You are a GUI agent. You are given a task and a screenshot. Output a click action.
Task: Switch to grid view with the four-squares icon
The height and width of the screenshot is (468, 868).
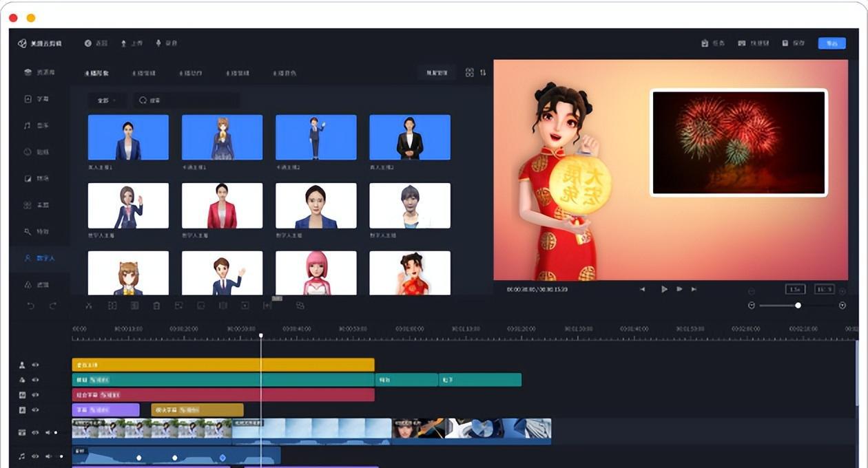470,72
